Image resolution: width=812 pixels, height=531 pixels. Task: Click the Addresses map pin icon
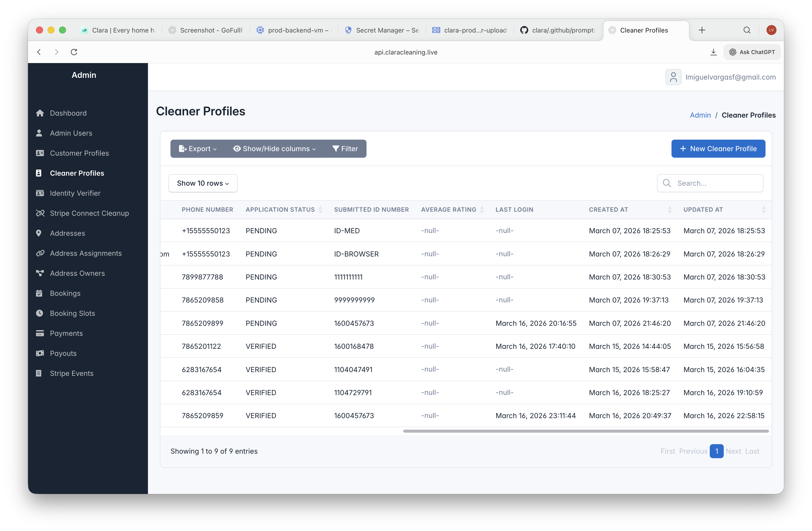[39, 233]
